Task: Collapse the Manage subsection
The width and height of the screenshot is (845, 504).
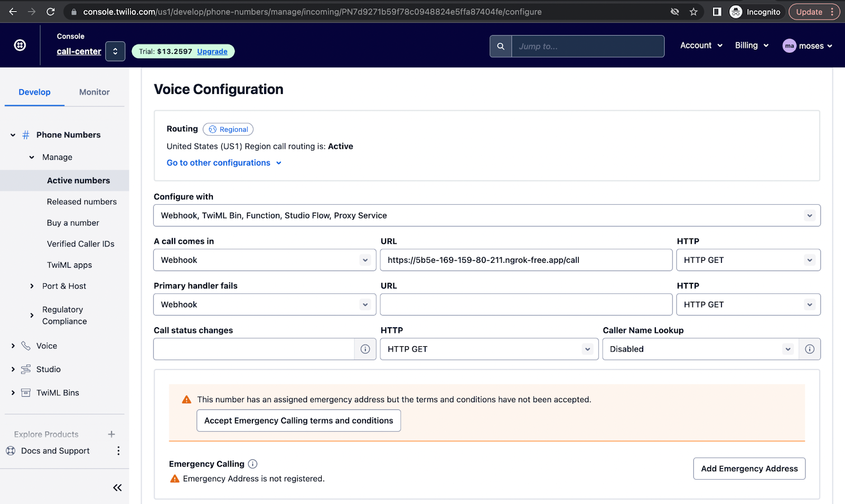Action: (32, 157)
